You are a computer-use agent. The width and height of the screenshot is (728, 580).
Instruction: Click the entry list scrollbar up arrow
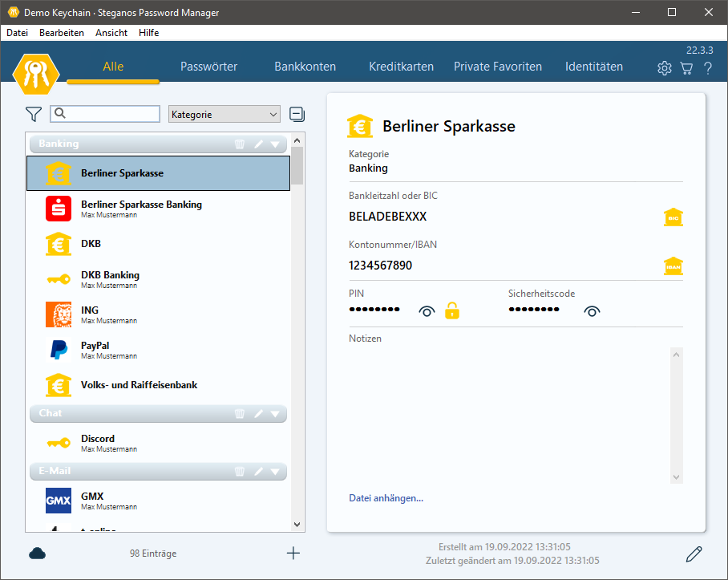coord(297,140)
